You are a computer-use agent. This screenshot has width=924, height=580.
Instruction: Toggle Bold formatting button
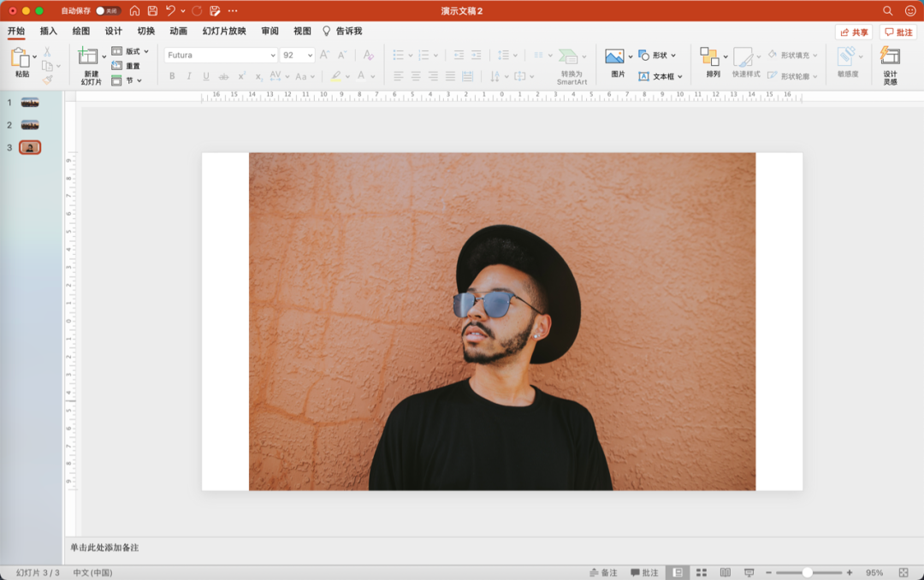172,76
